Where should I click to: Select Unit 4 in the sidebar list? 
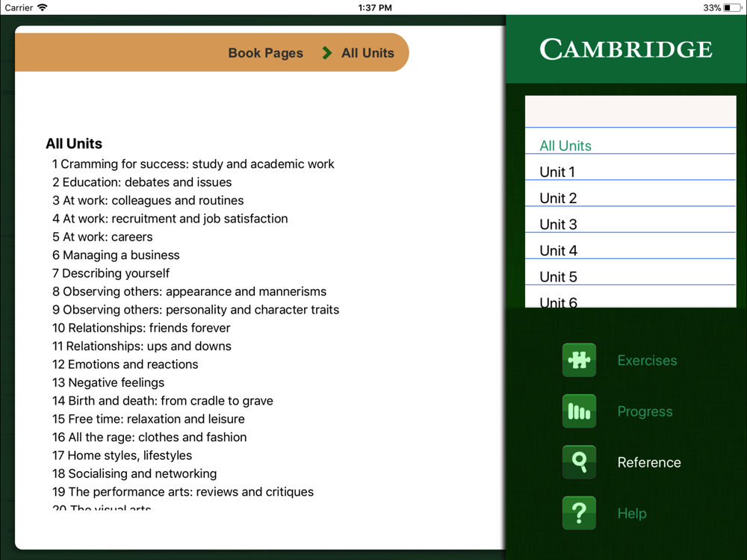pos(630,246)
